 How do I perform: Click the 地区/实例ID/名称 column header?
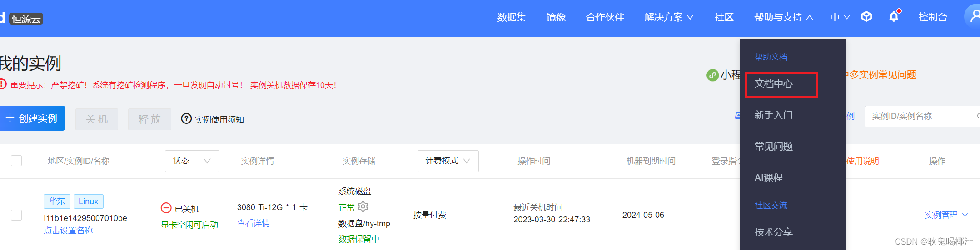[79, 161]
